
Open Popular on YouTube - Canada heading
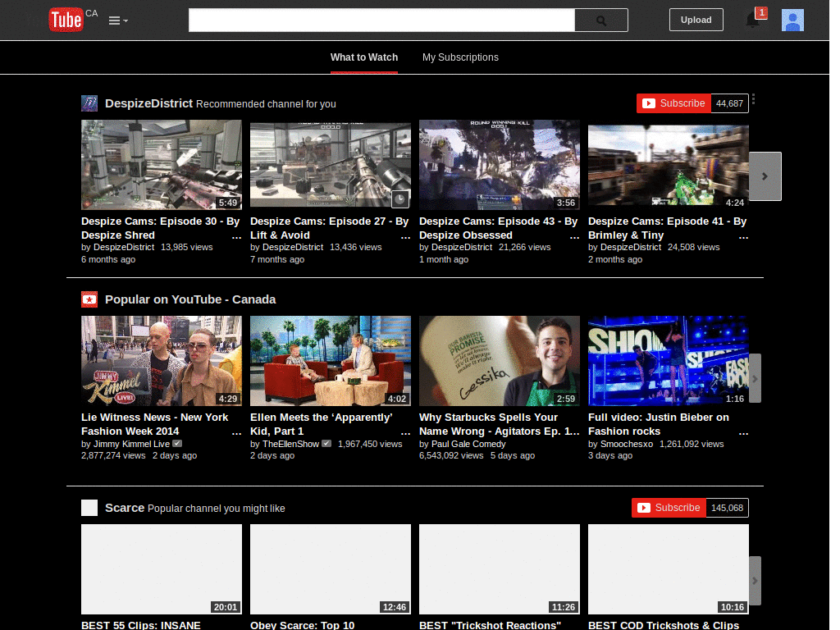point(190,299)
